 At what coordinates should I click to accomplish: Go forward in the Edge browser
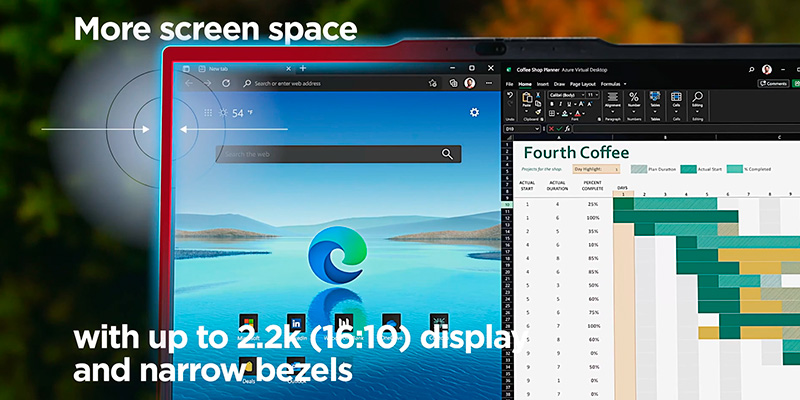(x=207, y=83)
